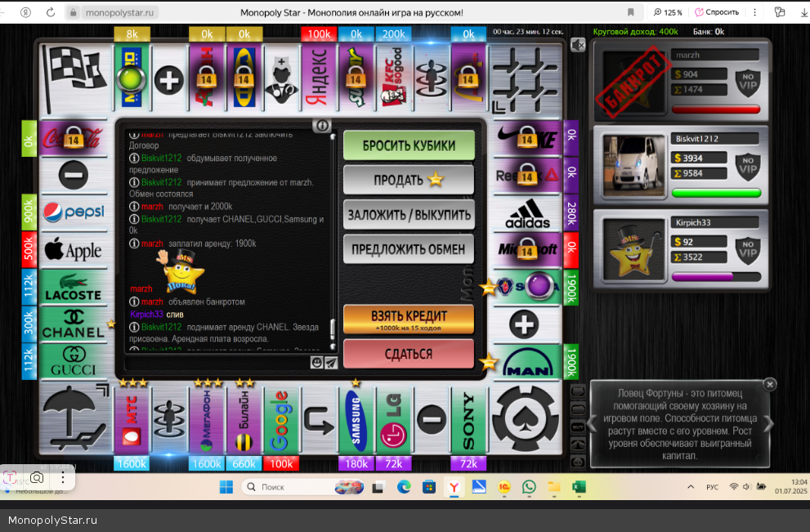Screen dimensions: 810x532
Task: Select the Google property cell
Action: pyautogui.click(x=281, y=420)
